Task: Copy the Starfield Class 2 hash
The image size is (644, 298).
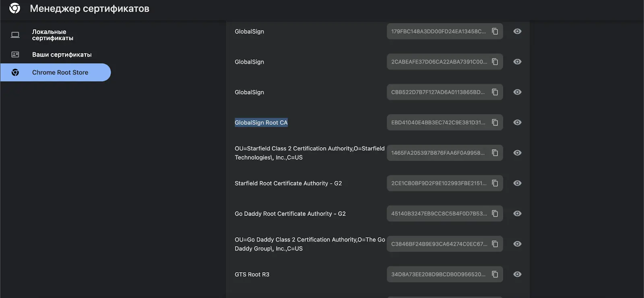Action: click(495, 153)
